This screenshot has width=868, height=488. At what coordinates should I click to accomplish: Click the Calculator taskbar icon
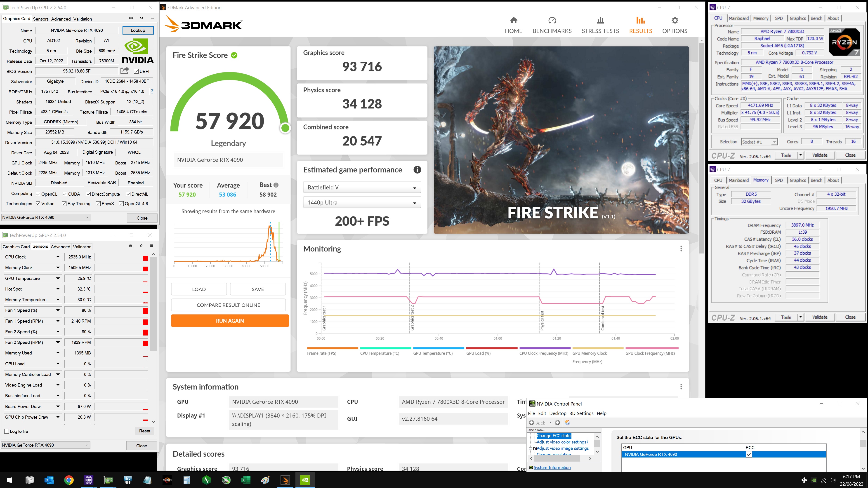187,480
